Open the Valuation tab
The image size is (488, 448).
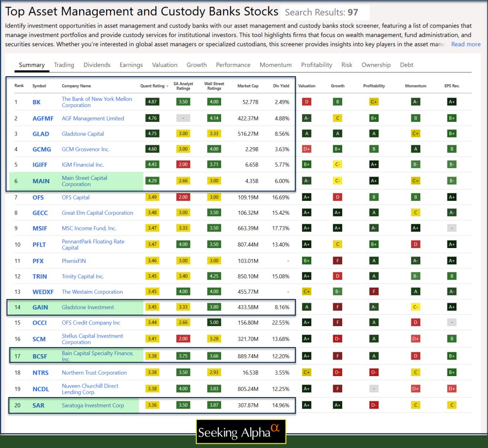[x=165, y=65]
